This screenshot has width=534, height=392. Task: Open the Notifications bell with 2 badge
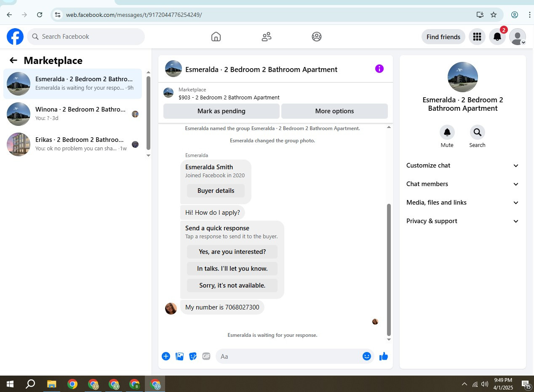coord(497,37)
